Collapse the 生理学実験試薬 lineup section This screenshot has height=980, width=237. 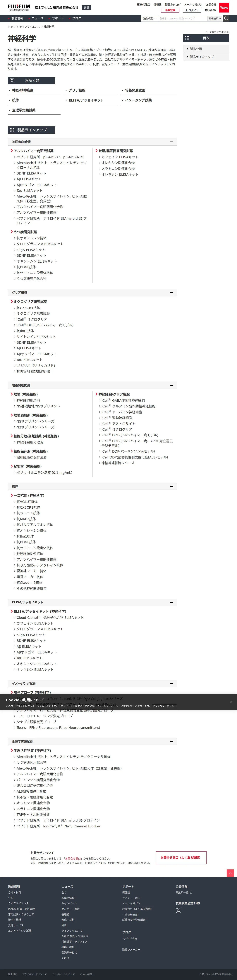coord(171,742)
